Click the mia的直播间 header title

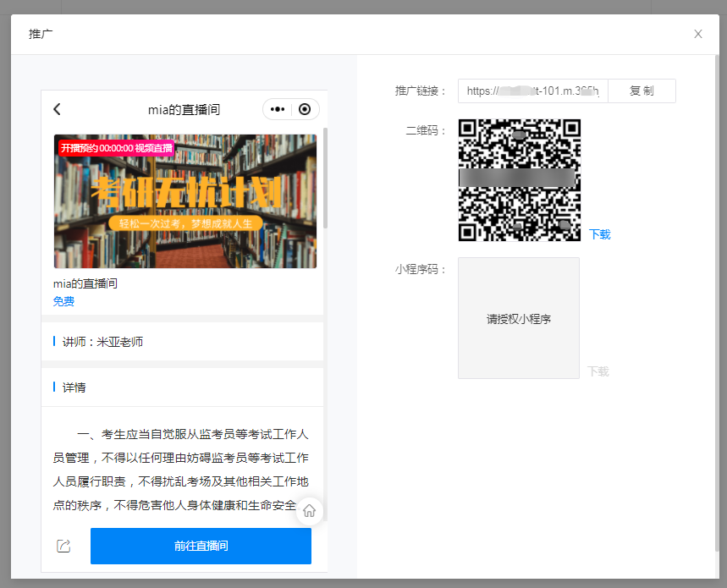(x=184, y=110)
